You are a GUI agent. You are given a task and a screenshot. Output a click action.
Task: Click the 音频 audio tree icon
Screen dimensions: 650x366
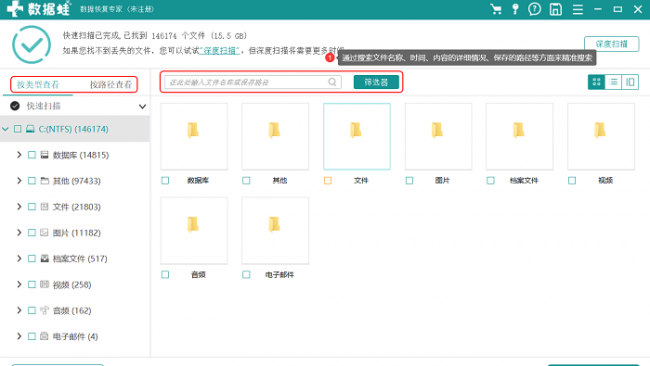click(x=44, y=310)
